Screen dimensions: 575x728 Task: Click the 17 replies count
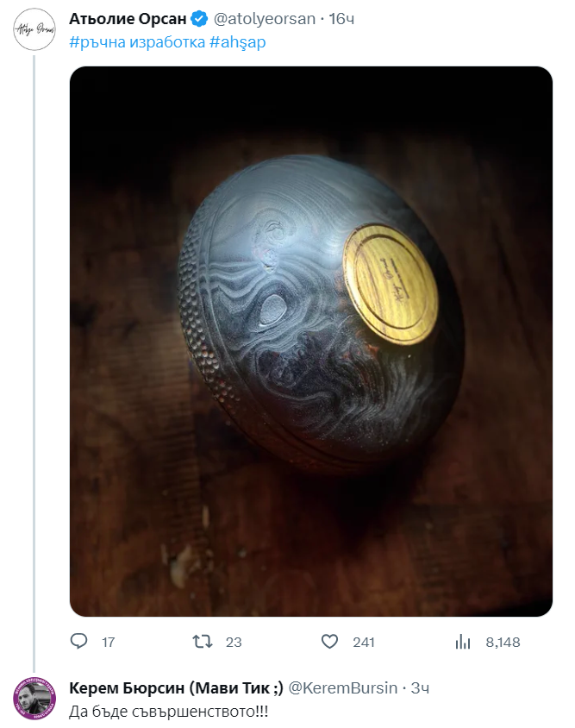tap(108, 643)
